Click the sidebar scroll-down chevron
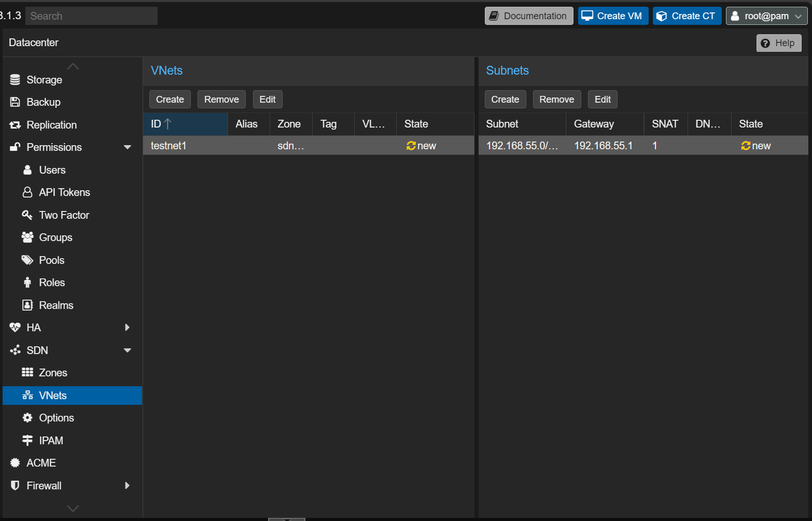Viewport: 812px width, 521px height. [73, 509]
